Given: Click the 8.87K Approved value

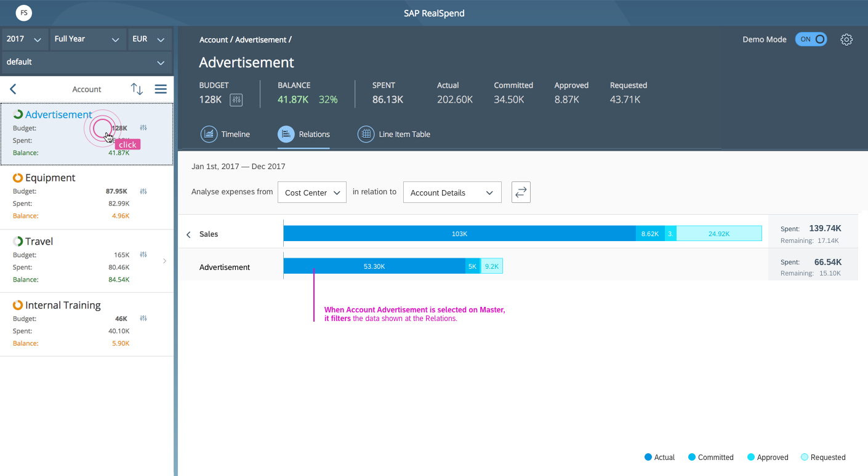Looking at the screenshot, I should coord(567,100).
